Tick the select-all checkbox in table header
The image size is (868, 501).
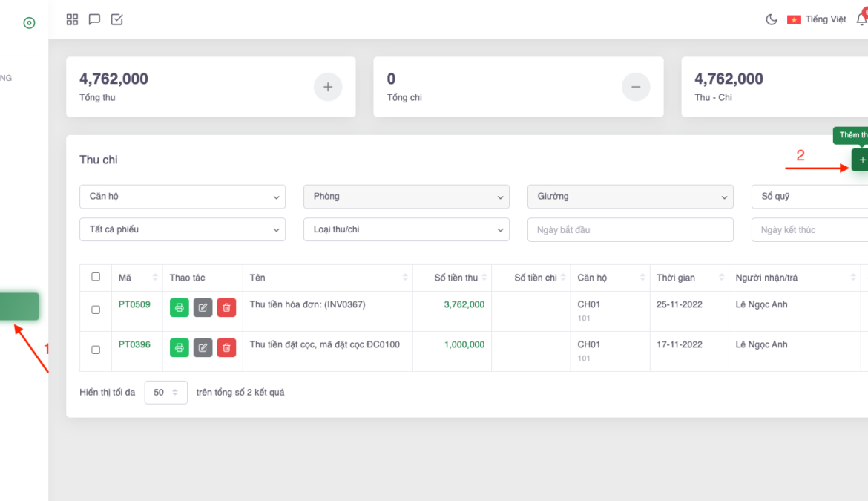[96, 277]
